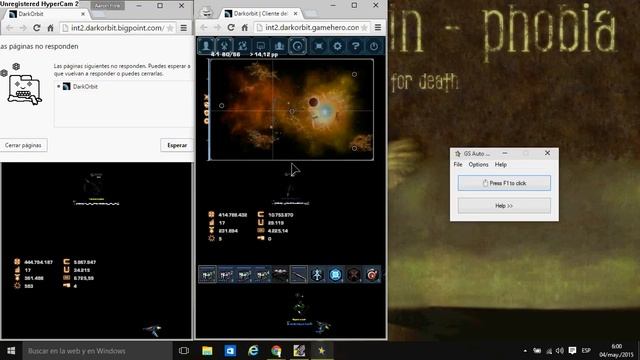Bookmark star in right browser address bar

click(x=364, y=27)
